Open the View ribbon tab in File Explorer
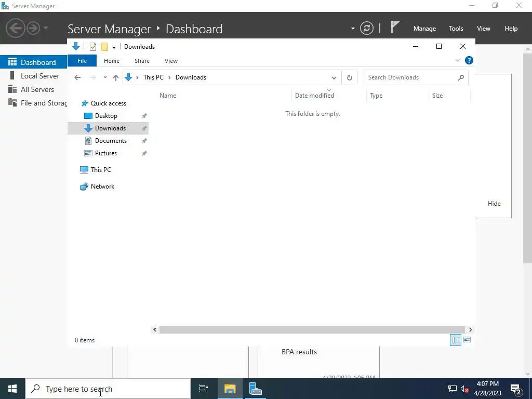Image resolution: width=532 pixels, height=399 pixels. (171, 61)
